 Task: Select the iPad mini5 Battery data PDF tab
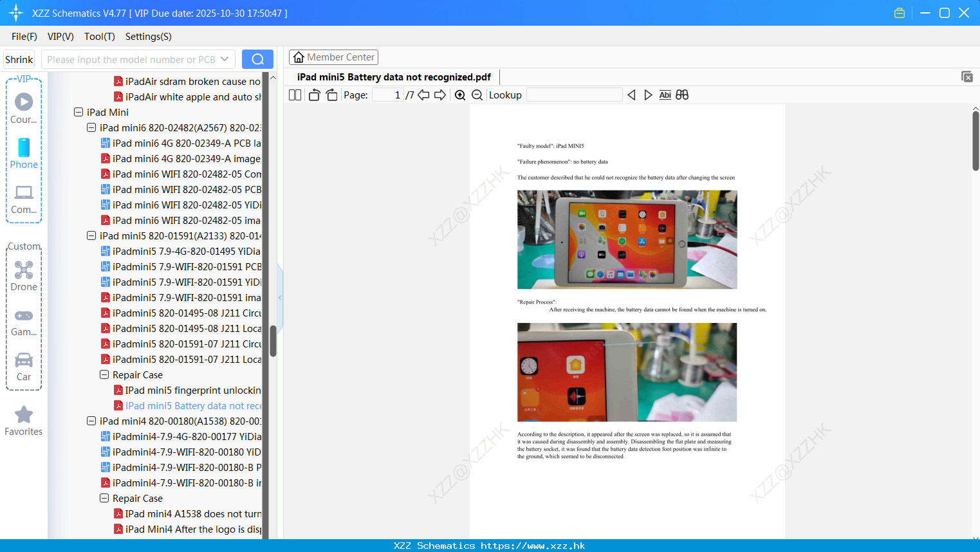pyautogui.click(x=394, y=77)
